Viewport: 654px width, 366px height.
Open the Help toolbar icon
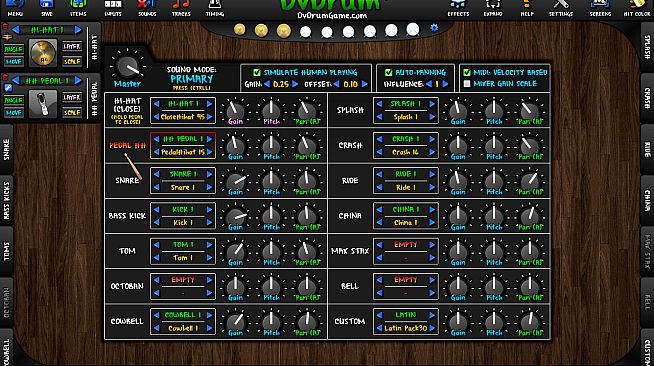point(527,8)
